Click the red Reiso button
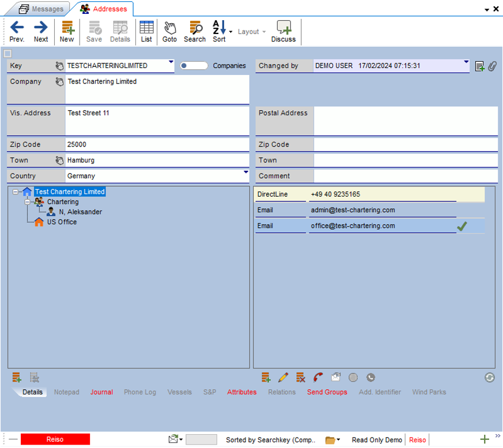 point(55,439)
